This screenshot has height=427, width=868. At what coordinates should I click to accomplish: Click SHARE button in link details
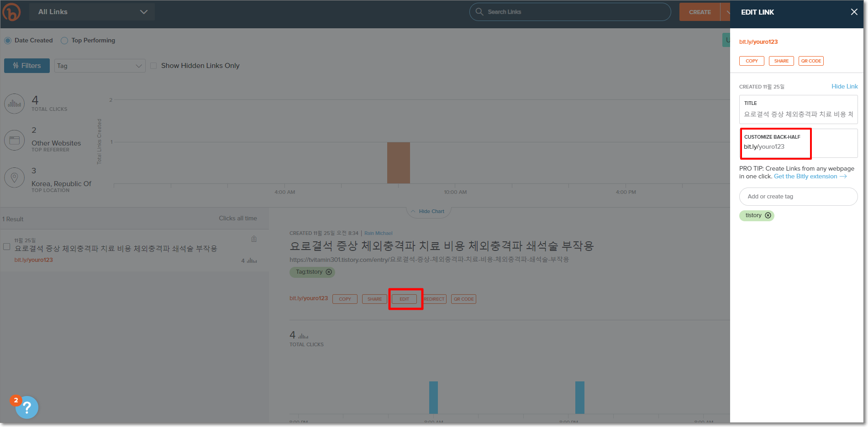[x=375, y=299]
